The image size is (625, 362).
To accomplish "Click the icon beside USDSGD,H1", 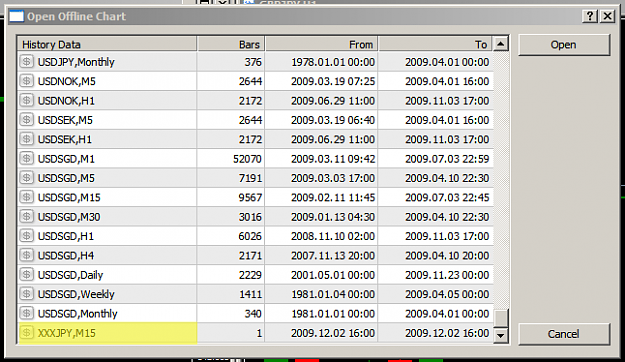I will (27, 236).
